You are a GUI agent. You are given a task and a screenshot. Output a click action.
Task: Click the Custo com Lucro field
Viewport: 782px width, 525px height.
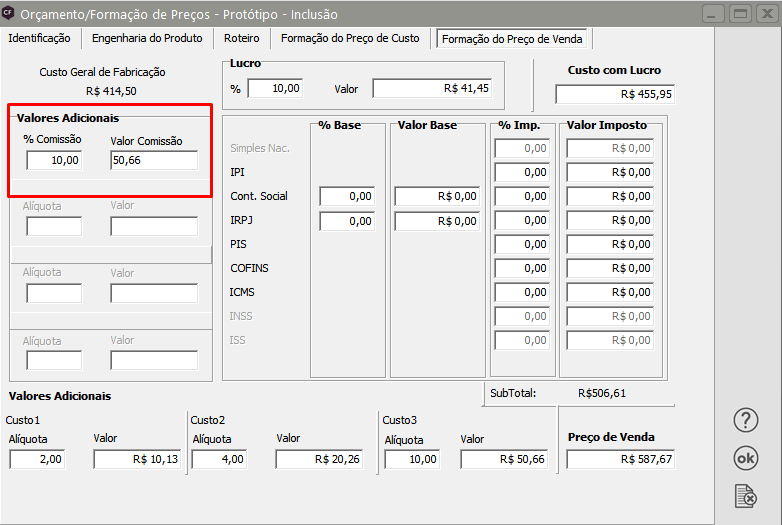tap(616, 94)
